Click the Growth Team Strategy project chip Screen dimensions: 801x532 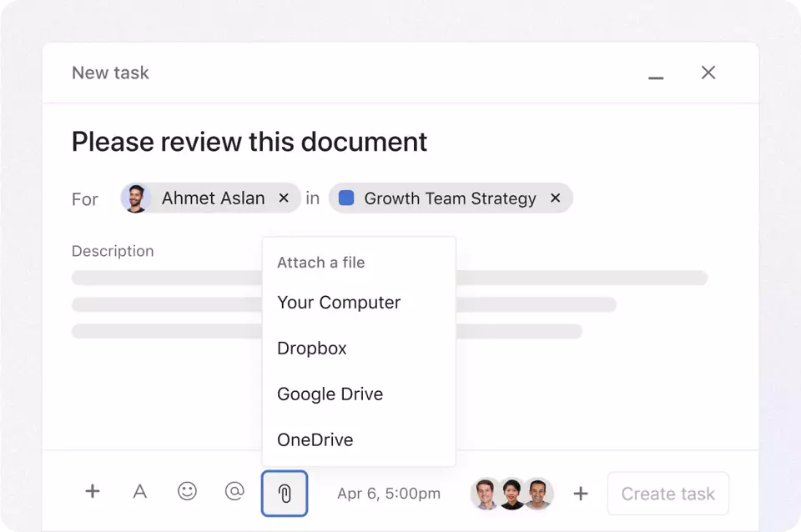(x=451, y=198)
